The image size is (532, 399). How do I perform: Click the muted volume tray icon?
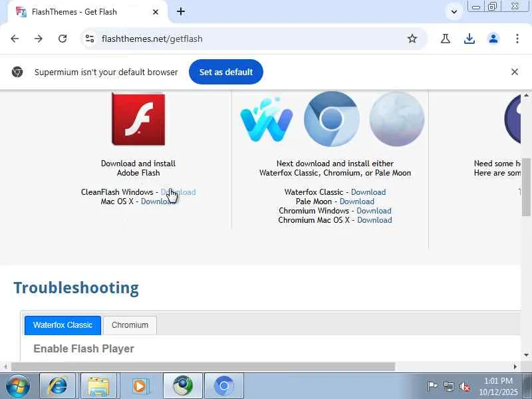(465, 386)
